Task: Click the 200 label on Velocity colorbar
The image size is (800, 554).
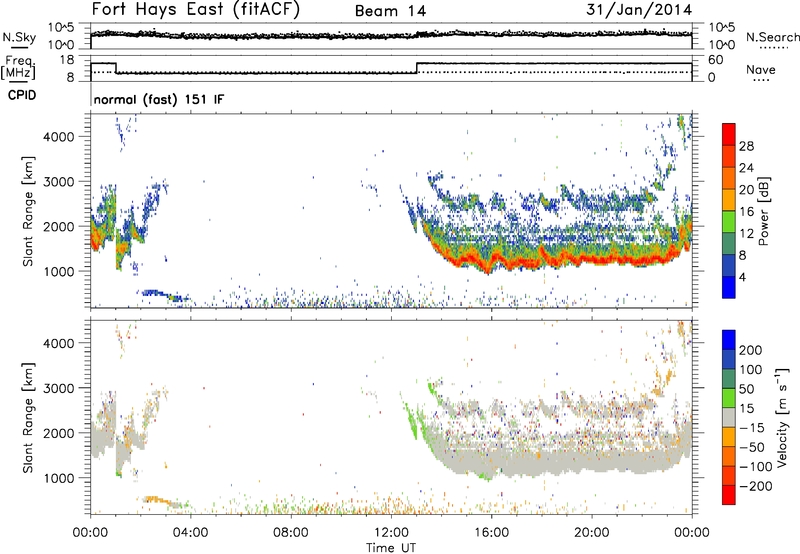Action: point(751,350)
